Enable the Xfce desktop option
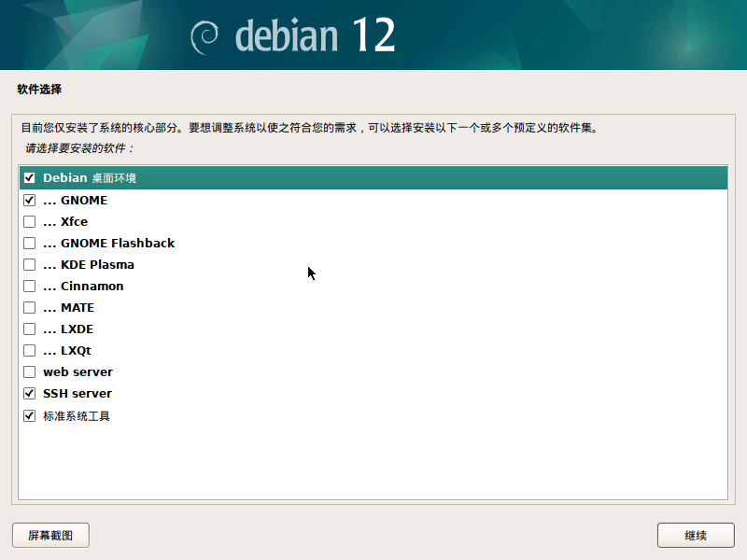Viewport: 747px width, 560px height. [x=29, y=221]
